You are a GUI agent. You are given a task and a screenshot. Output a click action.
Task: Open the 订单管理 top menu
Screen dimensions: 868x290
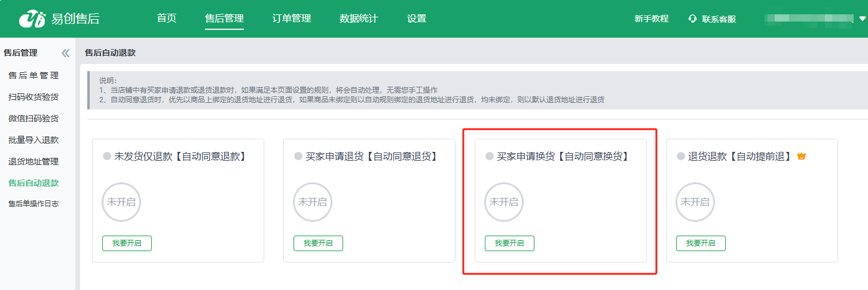tap(292, 19)
